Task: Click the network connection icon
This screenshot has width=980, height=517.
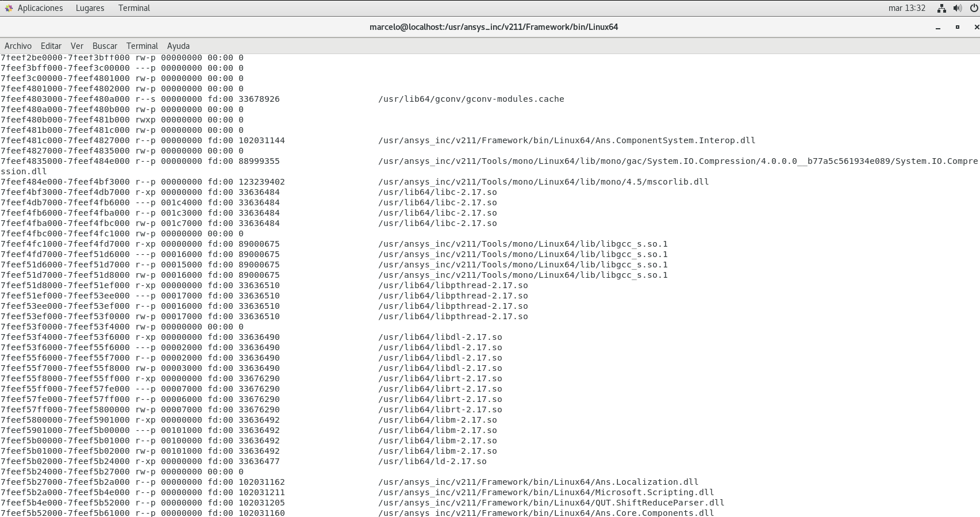Action: click(941, 8)
